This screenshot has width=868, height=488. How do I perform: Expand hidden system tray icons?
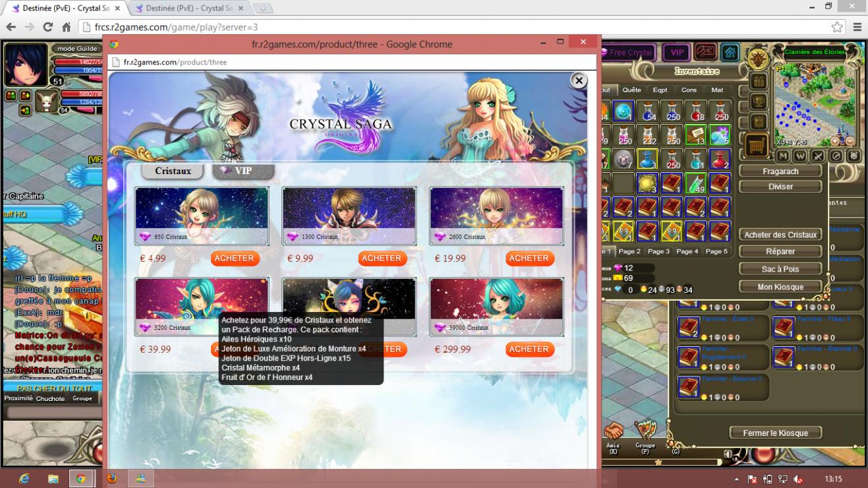[736, 479]
